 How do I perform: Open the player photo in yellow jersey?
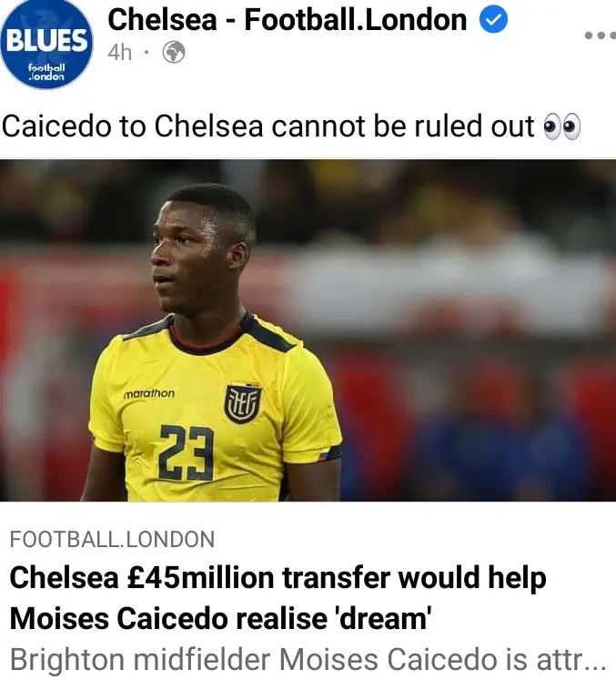point(308,330)
